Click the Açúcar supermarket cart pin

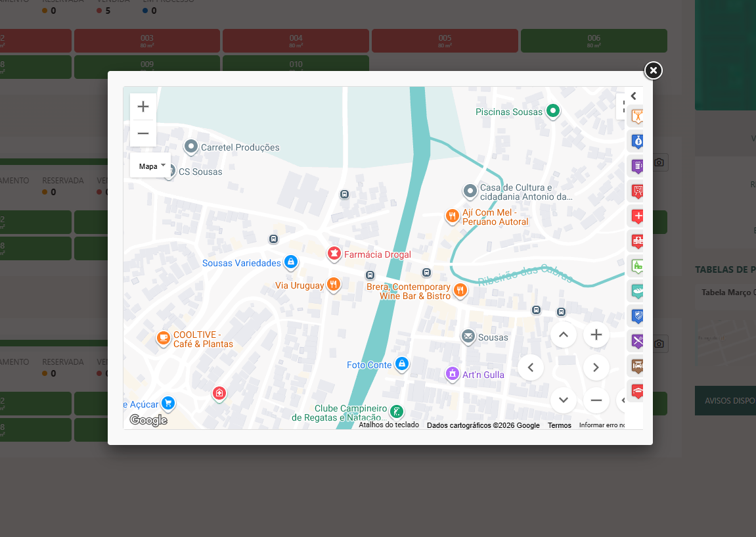pos(167,403)
